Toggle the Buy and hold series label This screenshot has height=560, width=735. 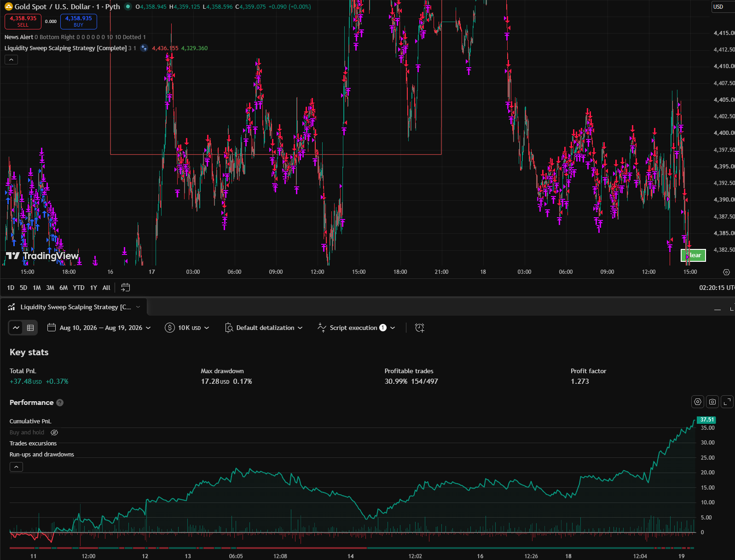[27, 433]
